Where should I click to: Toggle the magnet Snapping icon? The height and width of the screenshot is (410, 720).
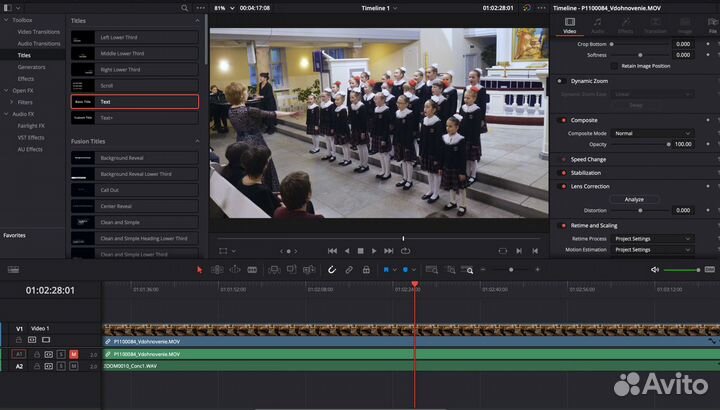(x=332, y=269)
